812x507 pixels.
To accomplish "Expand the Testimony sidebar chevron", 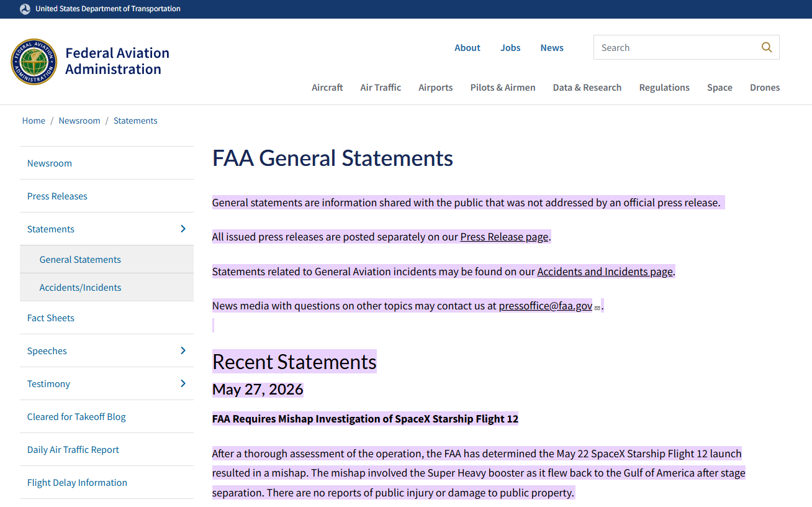I will click(183, 383).
